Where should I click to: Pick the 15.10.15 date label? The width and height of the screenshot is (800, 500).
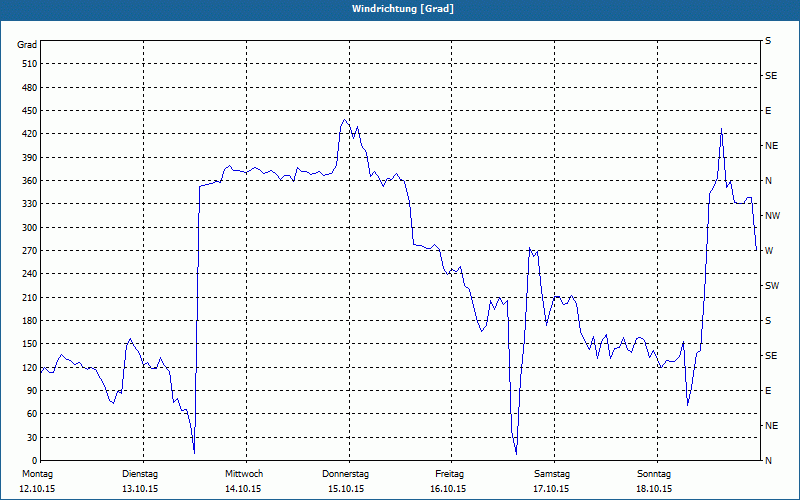[x=346, y=489]
